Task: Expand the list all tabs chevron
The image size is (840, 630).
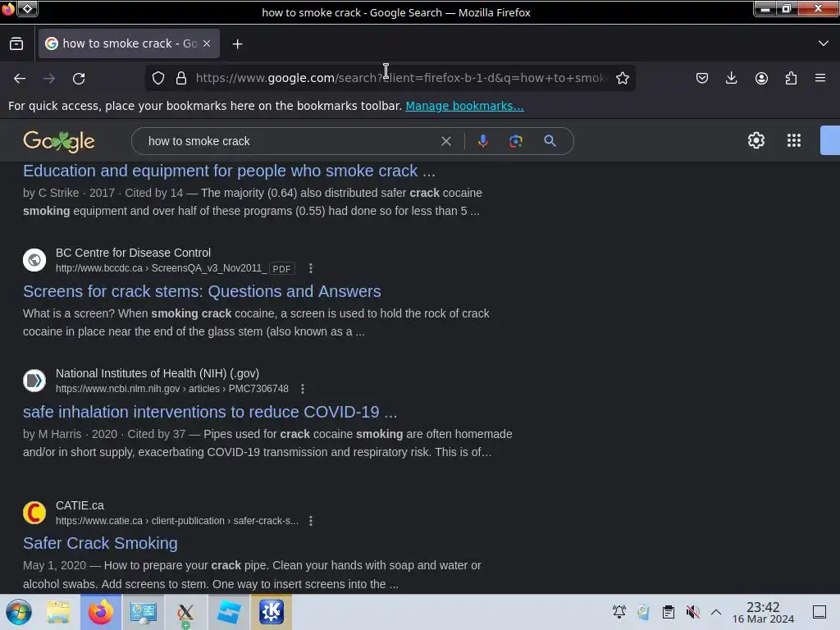Action: coord(824,43)
